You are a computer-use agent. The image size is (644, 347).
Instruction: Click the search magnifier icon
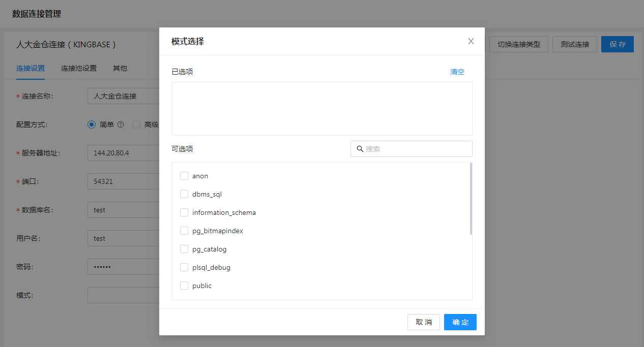[x=360, y=149]
